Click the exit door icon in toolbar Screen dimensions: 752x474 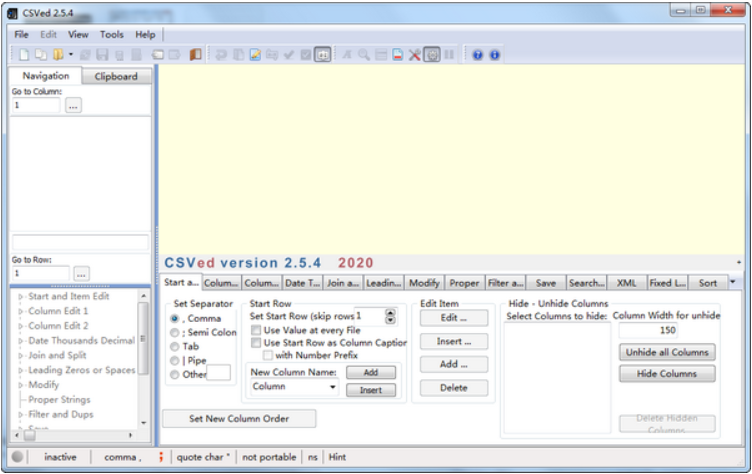pyautogui.click(x=195, y=55)
